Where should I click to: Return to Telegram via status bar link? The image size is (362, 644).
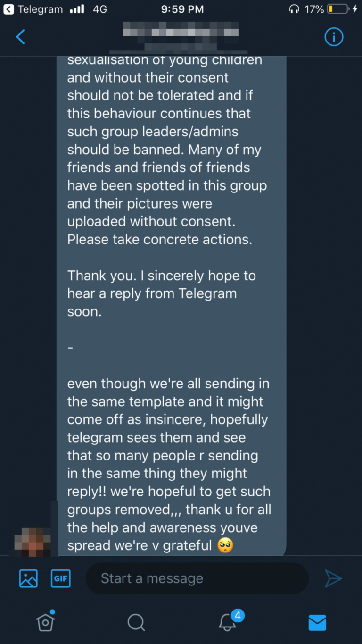point(33,8)
